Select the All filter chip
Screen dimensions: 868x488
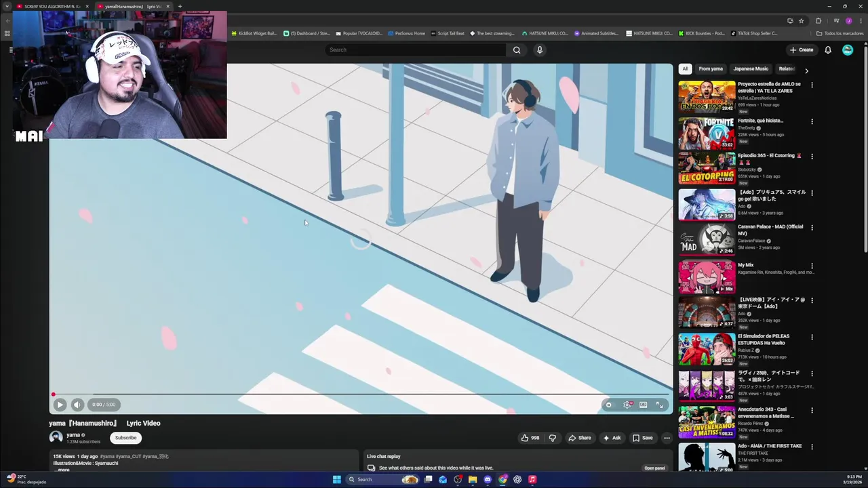pos(685,68)
